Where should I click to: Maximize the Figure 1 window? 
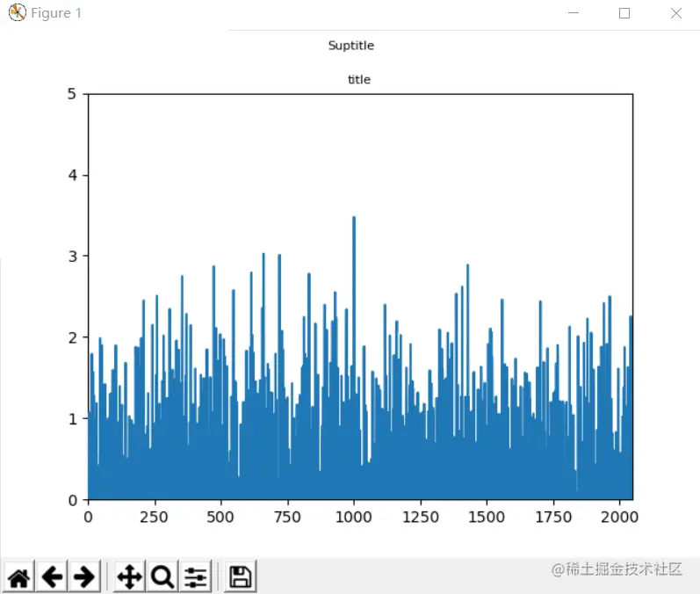coord(624,13)
